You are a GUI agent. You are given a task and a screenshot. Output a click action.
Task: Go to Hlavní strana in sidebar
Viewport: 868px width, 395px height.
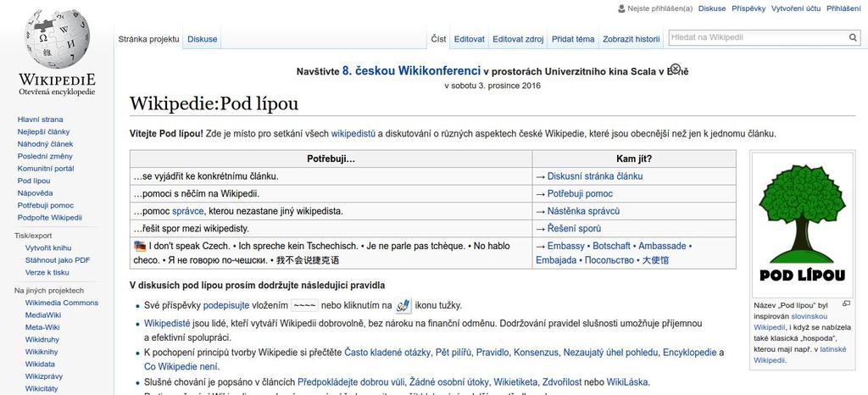tap(41, 120)
